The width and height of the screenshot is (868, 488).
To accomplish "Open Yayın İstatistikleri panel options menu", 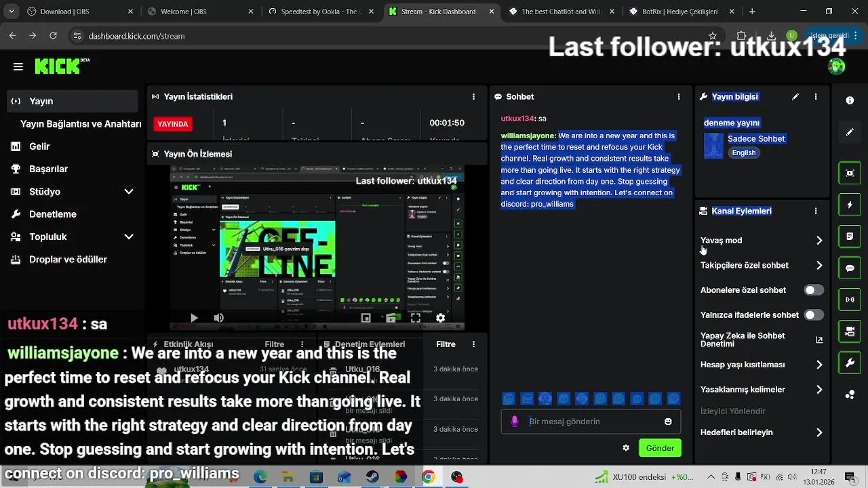I will 473,97.
